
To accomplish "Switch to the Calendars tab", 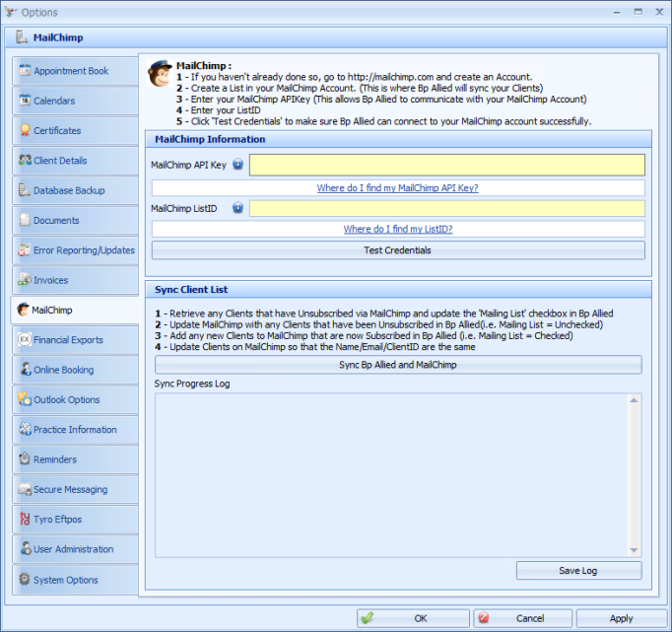I will pos(75,101).
